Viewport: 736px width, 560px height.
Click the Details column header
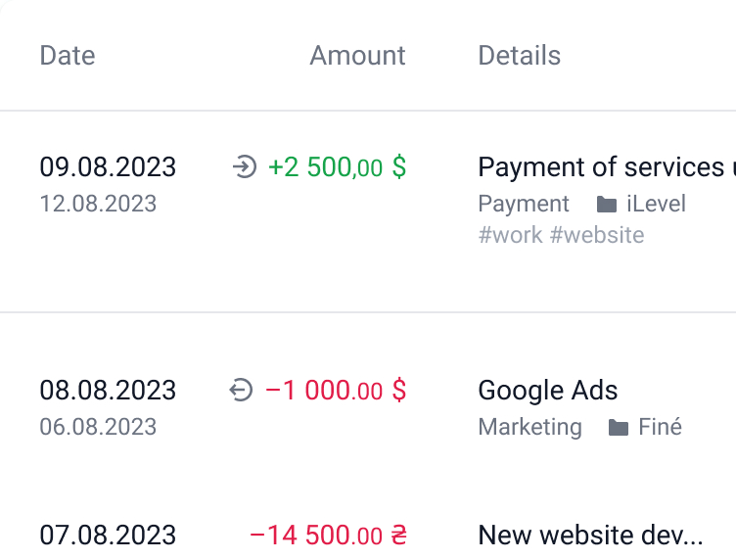(519, 56)
